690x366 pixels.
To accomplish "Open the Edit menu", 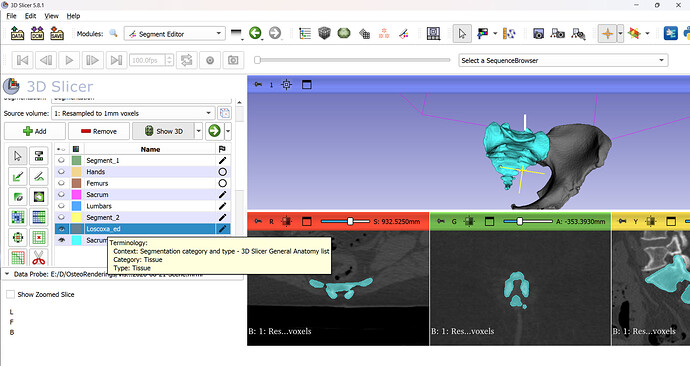I will coord(30,16).
